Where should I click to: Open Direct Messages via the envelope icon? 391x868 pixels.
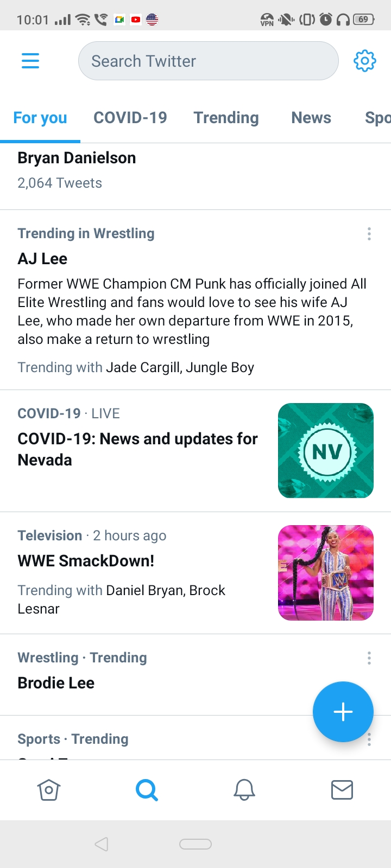point(342,790)
